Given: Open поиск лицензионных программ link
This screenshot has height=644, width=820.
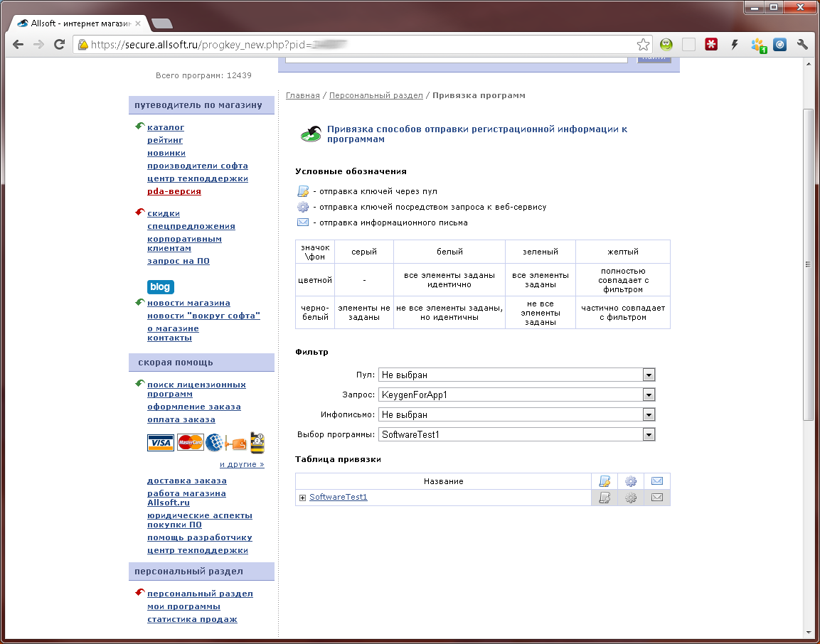Looking at the screenshot, I should click(196, 390).
